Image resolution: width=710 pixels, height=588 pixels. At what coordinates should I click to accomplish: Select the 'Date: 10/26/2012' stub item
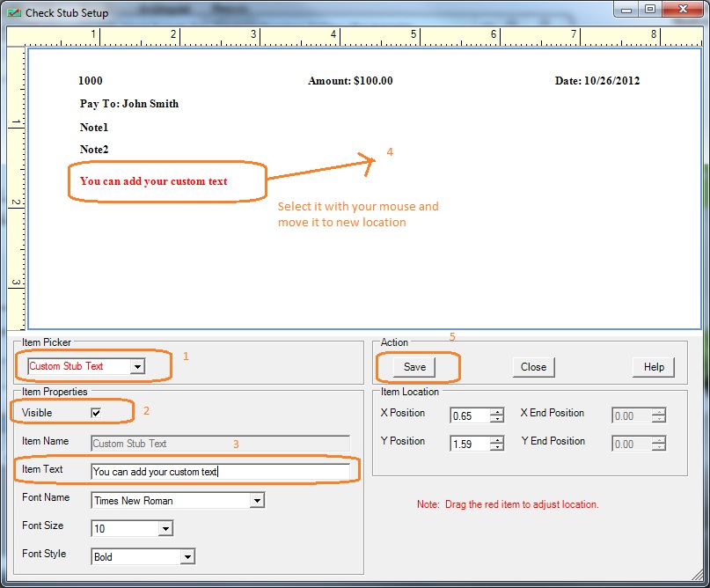point(597,81)
